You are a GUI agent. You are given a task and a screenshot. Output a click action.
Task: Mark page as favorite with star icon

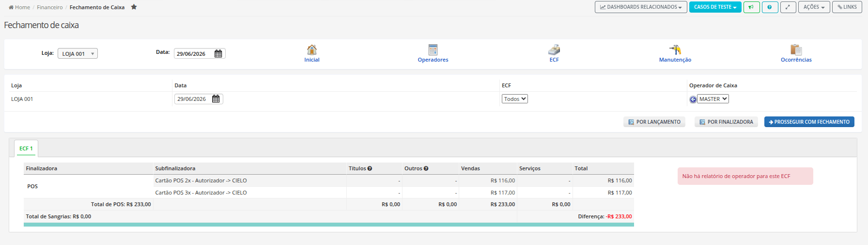[134, 7]
